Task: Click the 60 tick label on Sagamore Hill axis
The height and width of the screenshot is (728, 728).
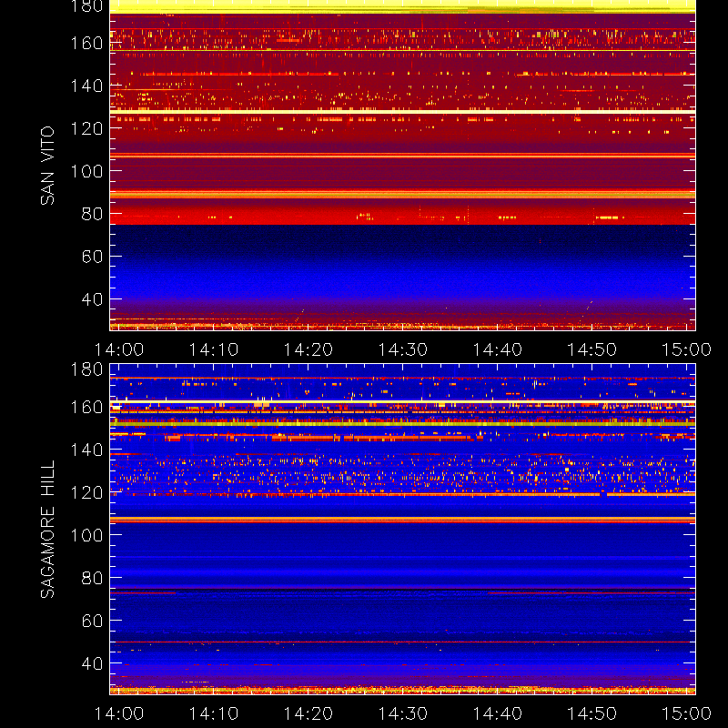Action: 93,621
